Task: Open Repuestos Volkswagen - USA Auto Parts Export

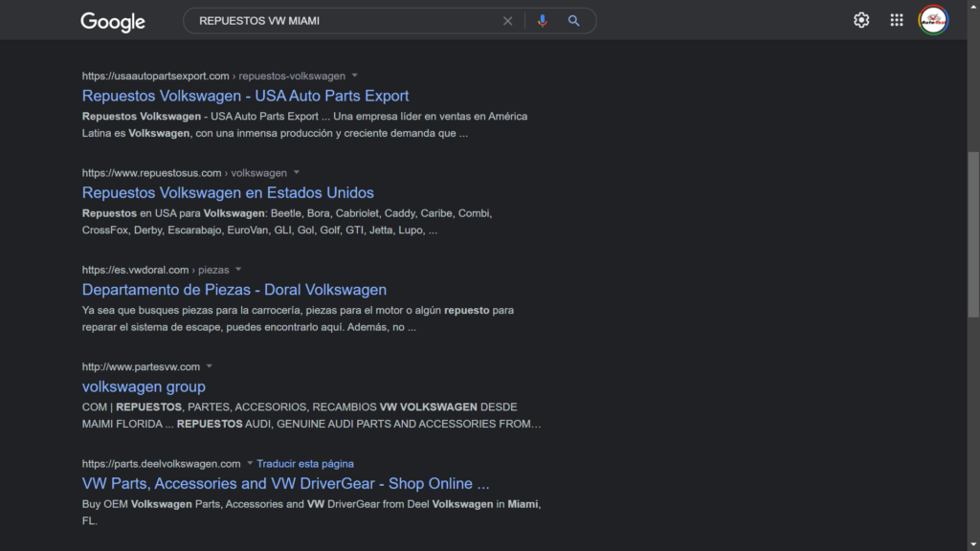Action: click(x=246, y=96)
